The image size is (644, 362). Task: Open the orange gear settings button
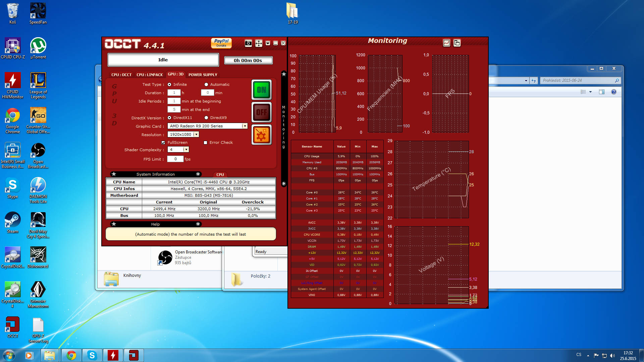[x=262, y=135]
